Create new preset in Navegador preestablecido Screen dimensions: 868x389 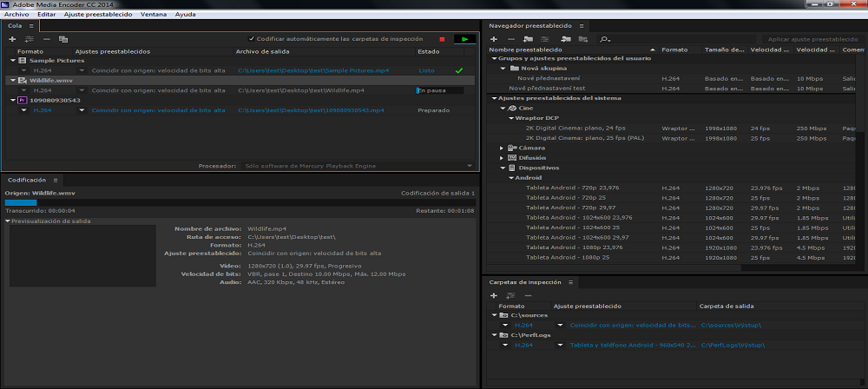[494, 39]
